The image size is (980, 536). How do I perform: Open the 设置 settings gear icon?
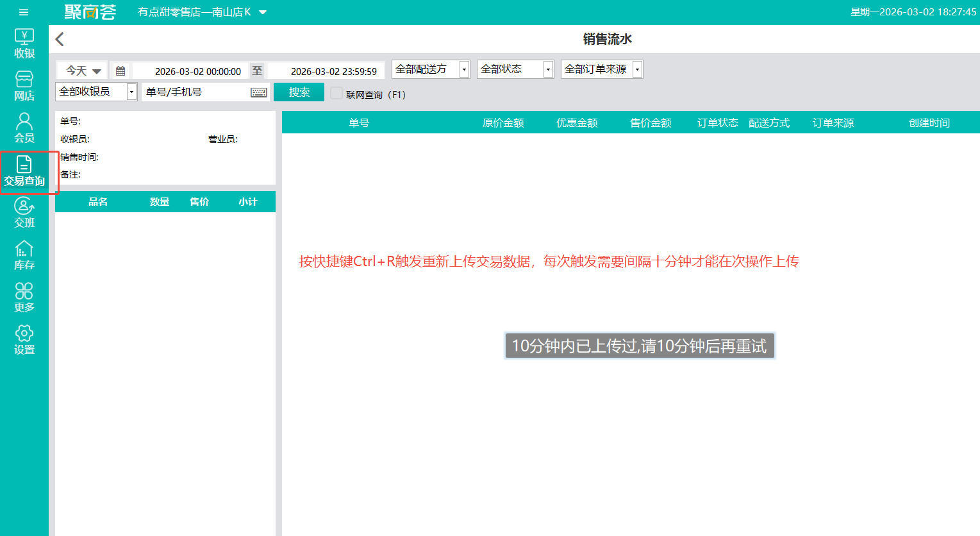pos(24,340)
